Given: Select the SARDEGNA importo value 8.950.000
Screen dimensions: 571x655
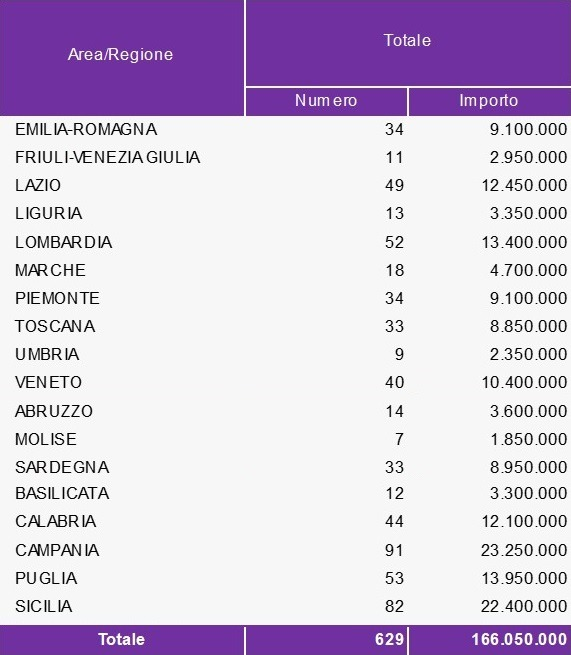Looking at the screenshot, I should click(x=528, y=467).
